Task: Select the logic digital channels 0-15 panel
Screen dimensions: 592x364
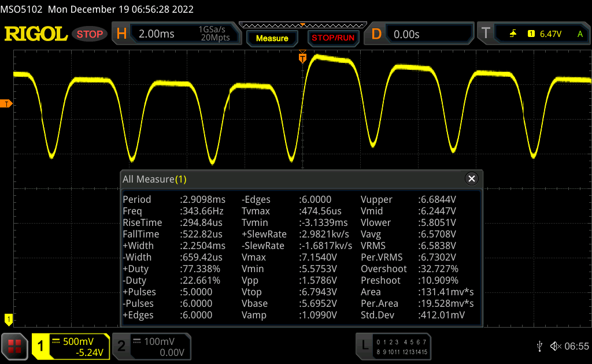Action: [x=401, y=346]
